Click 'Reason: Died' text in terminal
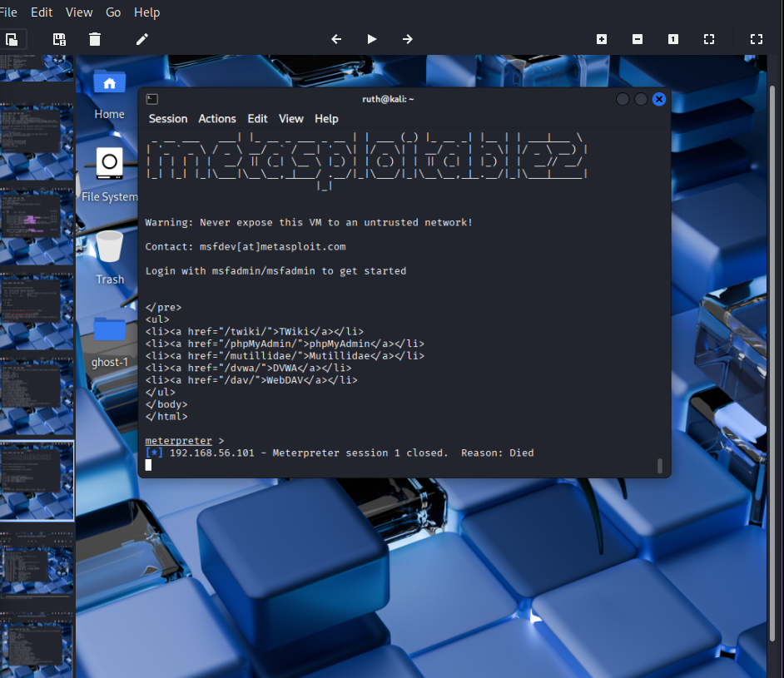 tap(498, 453)
